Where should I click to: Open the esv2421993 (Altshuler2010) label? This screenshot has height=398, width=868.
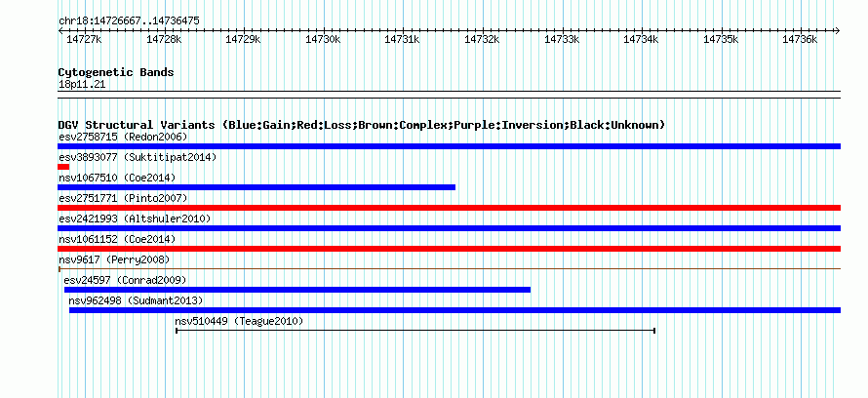135,219
